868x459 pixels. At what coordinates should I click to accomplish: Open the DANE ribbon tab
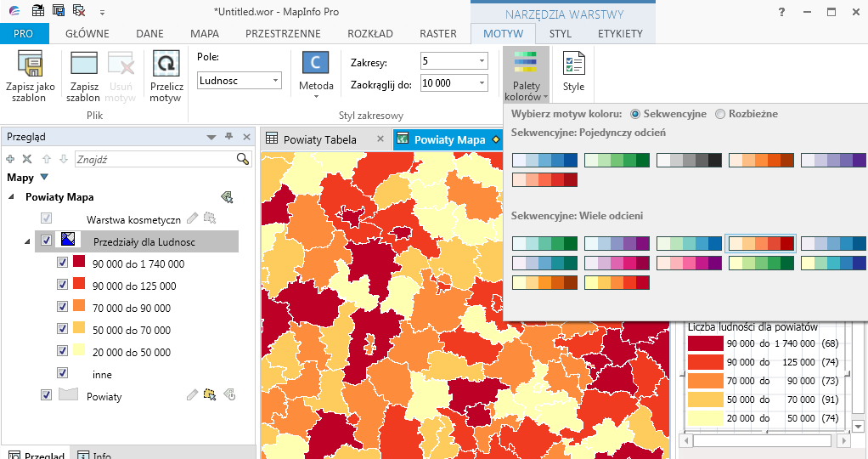click(x=149, y=33)
